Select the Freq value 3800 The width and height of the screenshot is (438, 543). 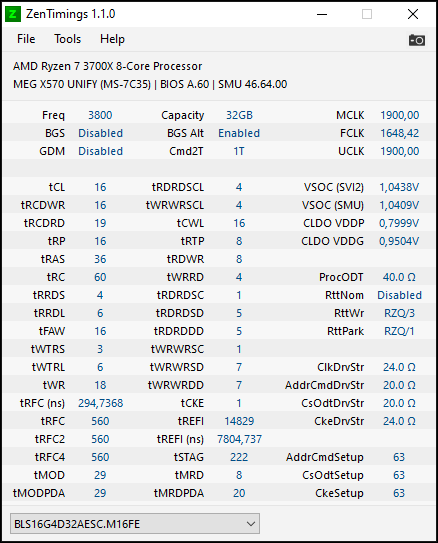[x=100, y=115]
